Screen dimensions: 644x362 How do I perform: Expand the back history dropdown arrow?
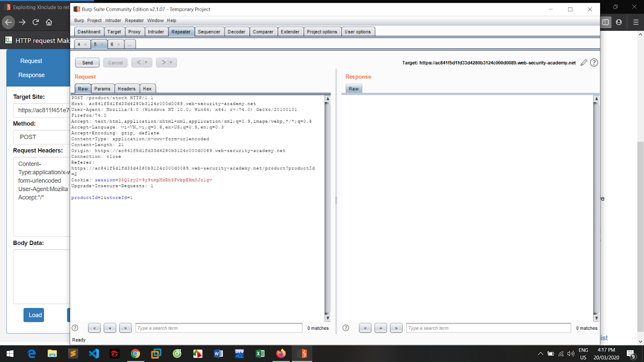(x=146, y=62)
